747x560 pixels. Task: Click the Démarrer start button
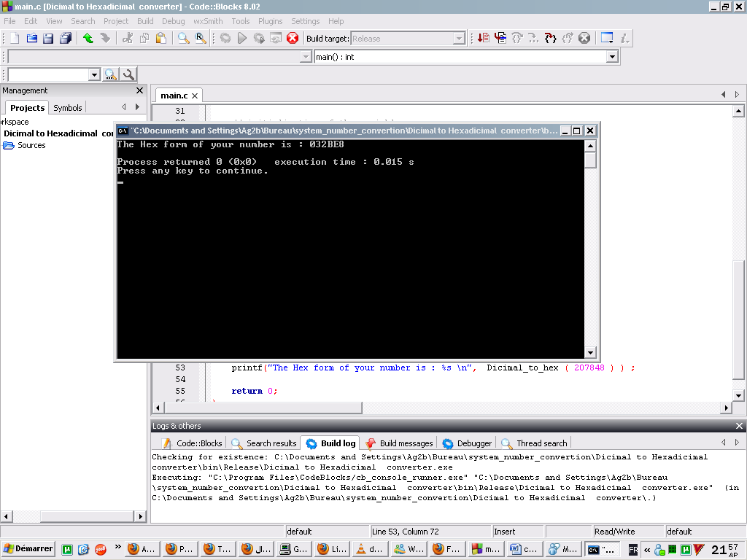pos(28,548)
